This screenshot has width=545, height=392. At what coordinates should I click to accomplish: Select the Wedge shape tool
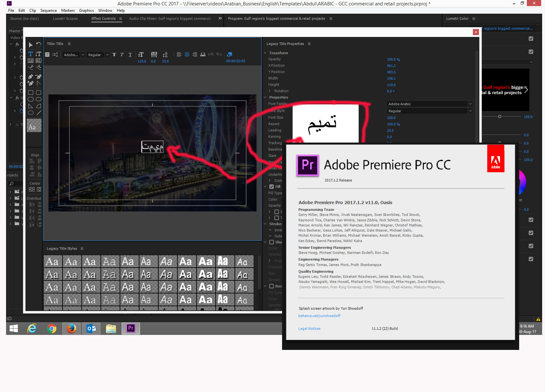pos(31,106)
